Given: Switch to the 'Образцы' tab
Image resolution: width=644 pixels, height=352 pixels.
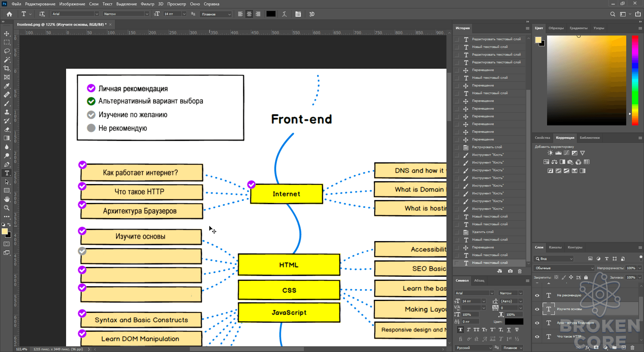Looking at the screenshot, I should point(556,28).
